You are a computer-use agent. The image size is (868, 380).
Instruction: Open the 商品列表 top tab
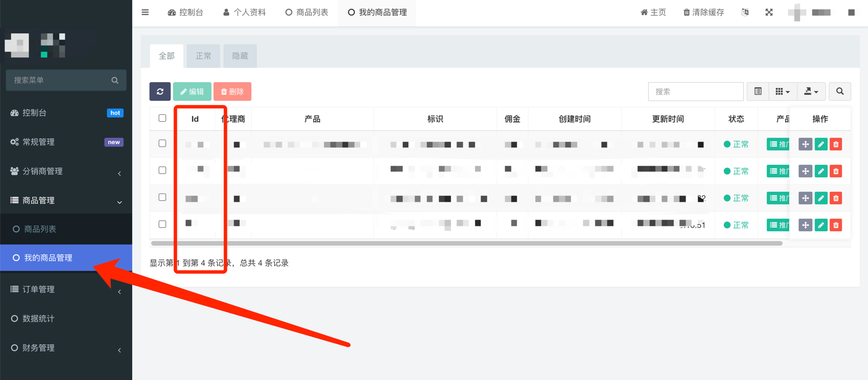(x=307, y=12)
